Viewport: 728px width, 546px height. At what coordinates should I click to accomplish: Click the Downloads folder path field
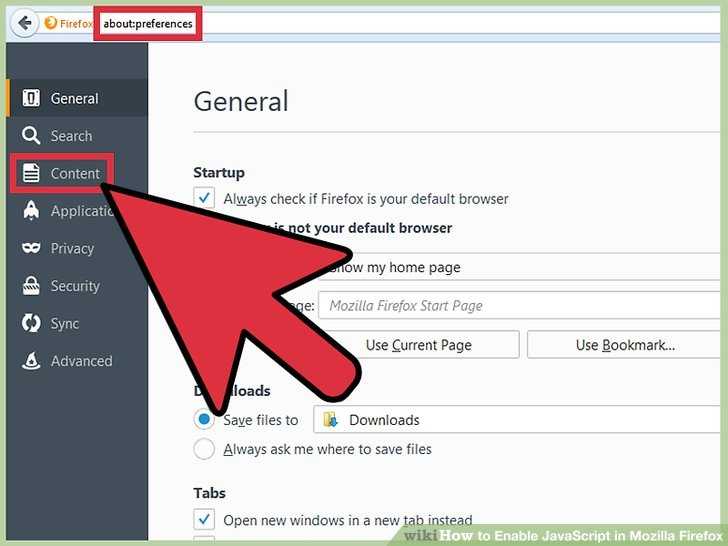tap(517, 420)
